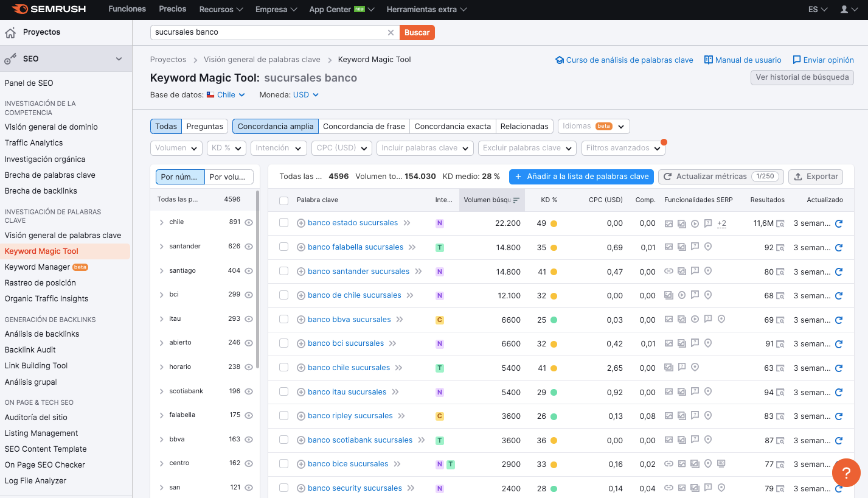
Task: Click Ver historial de búsqueda button
Action: tap(802, 77)
